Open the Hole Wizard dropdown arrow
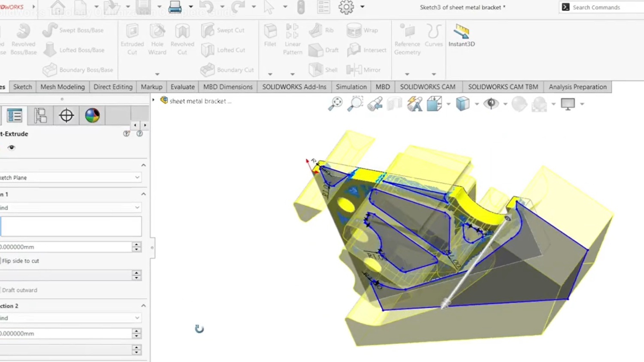Screen dimensions: 644x362 point(157,74)
